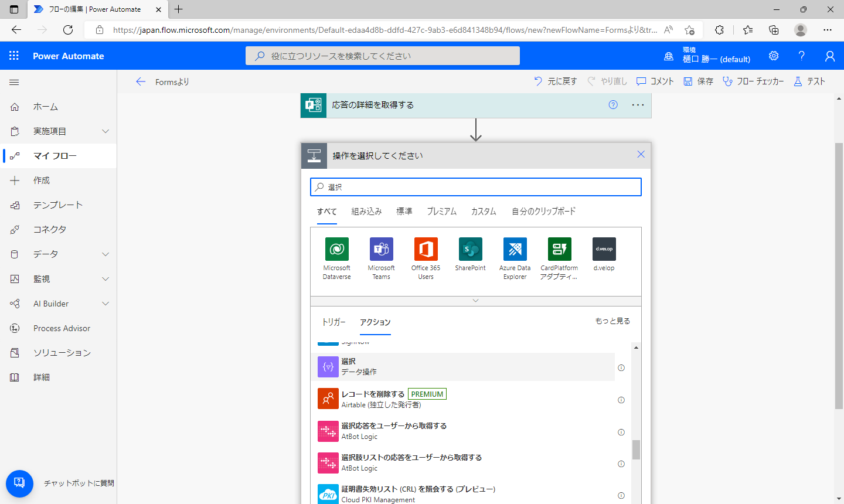The width and height of the screenshot is (844, 504).
Task: Open environment picker 樋口 勝一 (default)
Action: click(707, 55)
